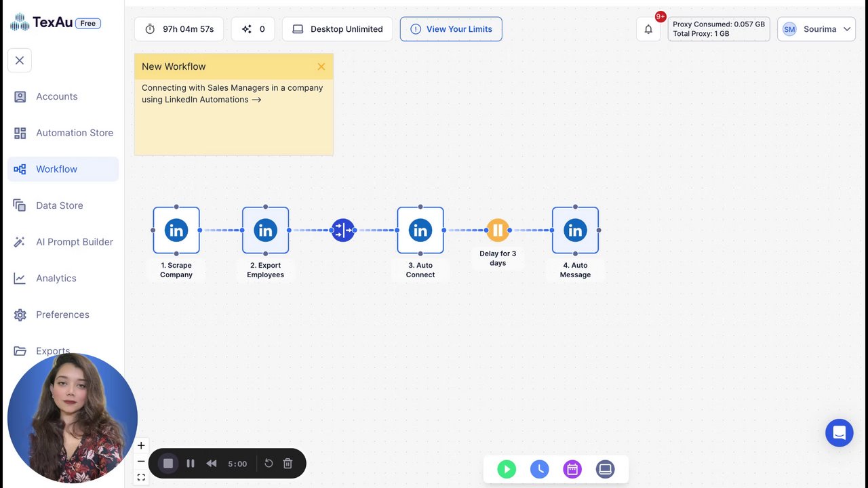868x488 pixels.
Task: Click the SM avatar circle
Action: click(x=789, y=29)
